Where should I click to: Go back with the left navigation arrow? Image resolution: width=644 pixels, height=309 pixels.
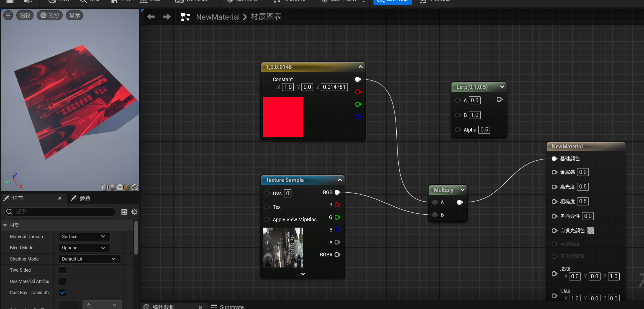click(x=151, y=17)
